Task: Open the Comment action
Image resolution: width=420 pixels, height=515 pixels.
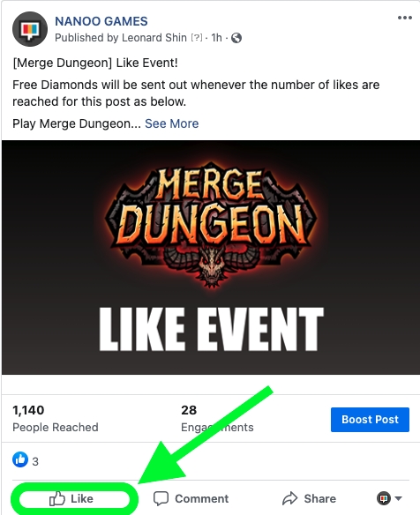Action: pyautogui.click(x=191, y=498)
